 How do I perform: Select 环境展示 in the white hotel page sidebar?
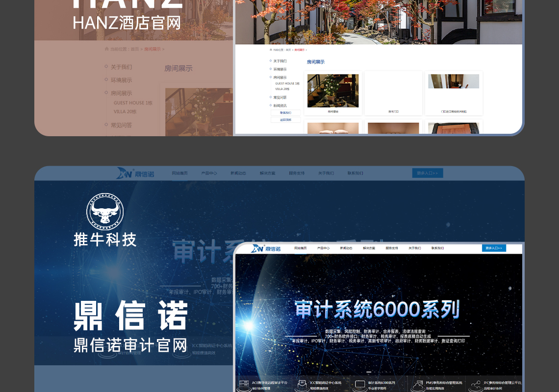tap(280, 69)
